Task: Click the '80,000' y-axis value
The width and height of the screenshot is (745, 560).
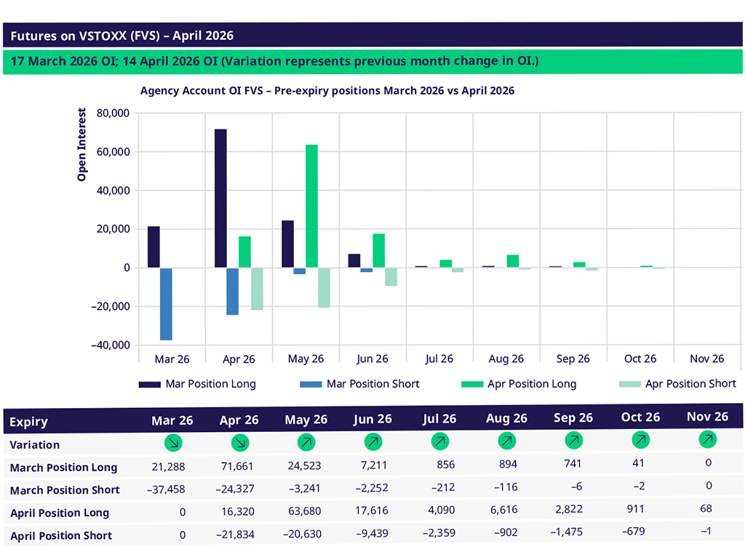Action: pyautogui.click(x=113, y=113)
